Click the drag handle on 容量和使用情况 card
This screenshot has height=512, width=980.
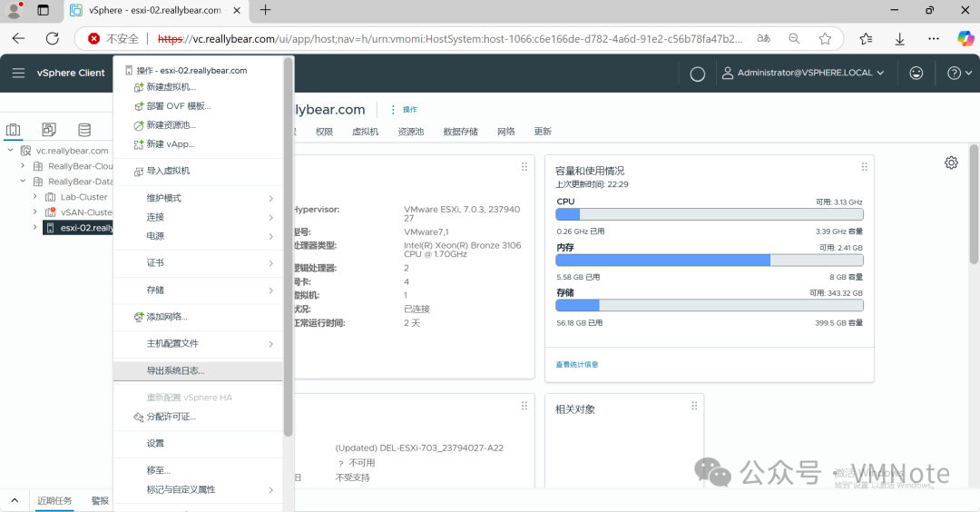pos(865,167)
